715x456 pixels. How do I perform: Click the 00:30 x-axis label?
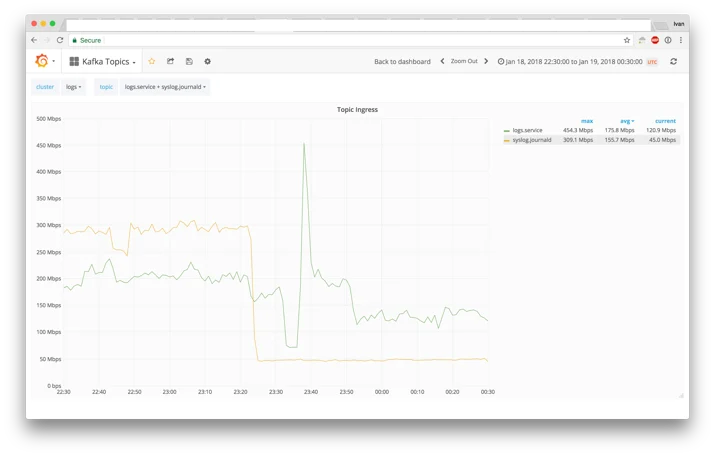point(487,392)
